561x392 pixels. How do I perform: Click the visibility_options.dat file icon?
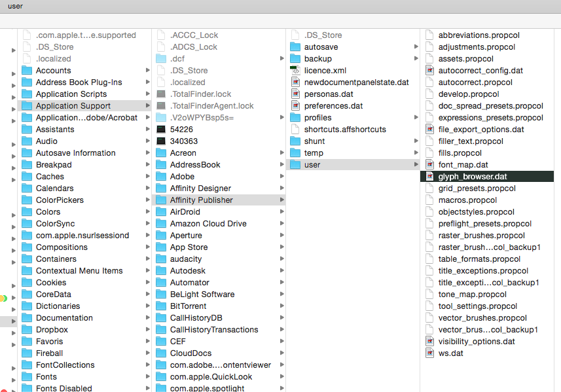[429, 341]
